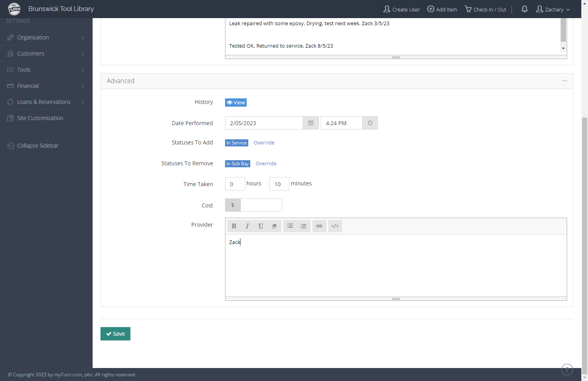Toggle underline in Provider editor
This screenshot has height=381, width=588.
coord(261,226)
